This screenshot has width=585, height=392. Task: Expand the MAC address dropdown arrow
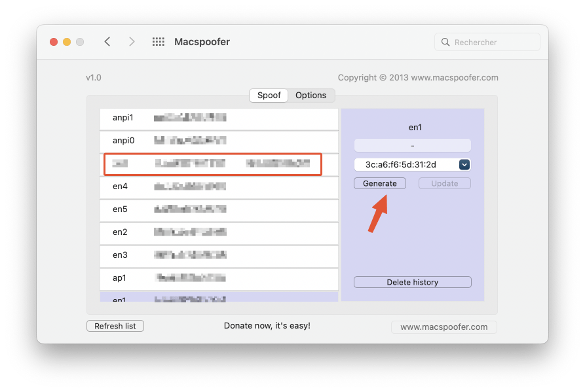click(x=464, y=164)
